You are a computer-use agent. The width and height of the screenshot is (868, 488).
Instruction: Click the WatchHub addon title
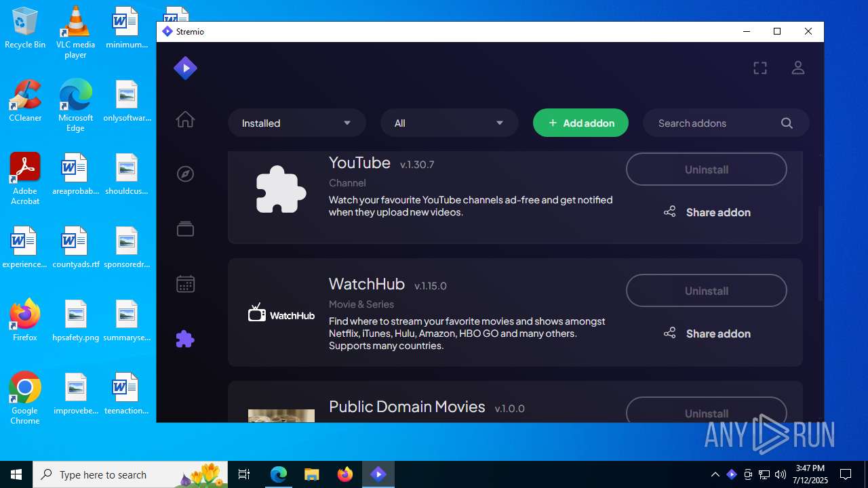366,284
